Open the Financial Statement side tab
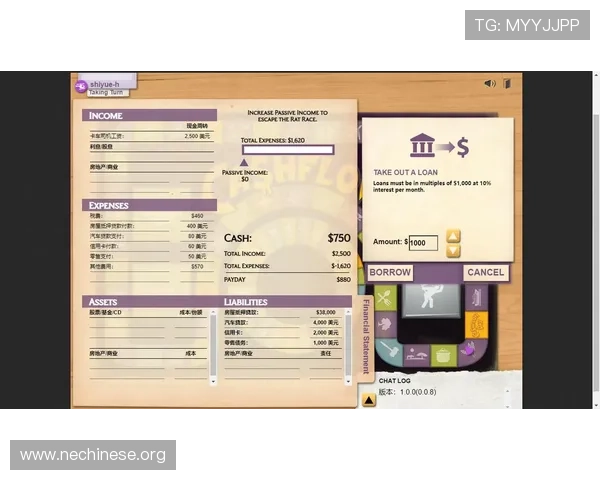Image resolution: width=600 pixels, height=480 pixels. click(366, 335)
